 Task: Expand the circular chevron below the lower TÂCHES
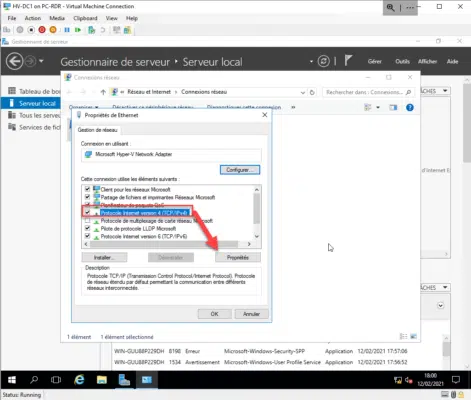tap(440, 305)
